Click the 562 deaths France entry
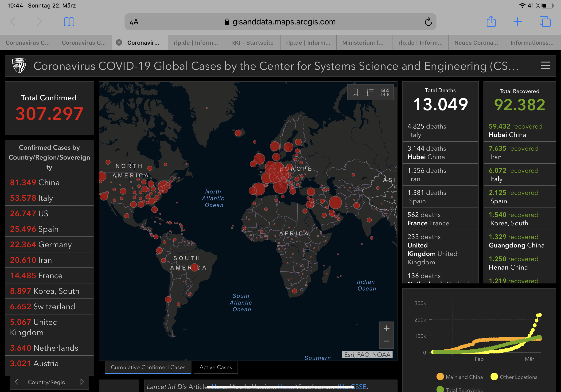The image size is (561, 392). (440, 219)
